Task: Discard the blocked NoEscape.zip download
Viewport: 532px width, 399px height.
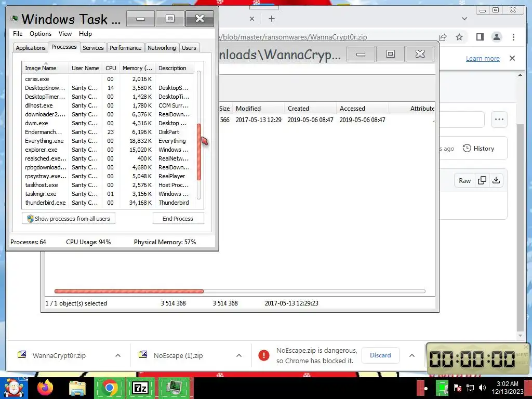Action: pyautogui.click(x=380, y=355)
